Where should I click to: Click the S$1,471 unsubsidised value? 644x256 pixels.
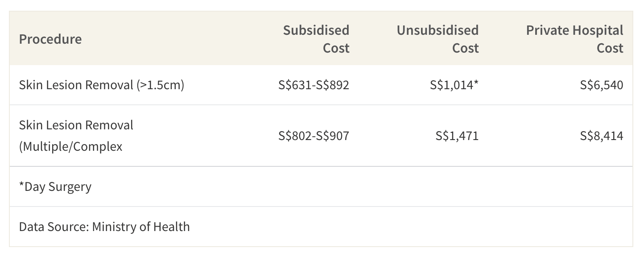[457, 136]
